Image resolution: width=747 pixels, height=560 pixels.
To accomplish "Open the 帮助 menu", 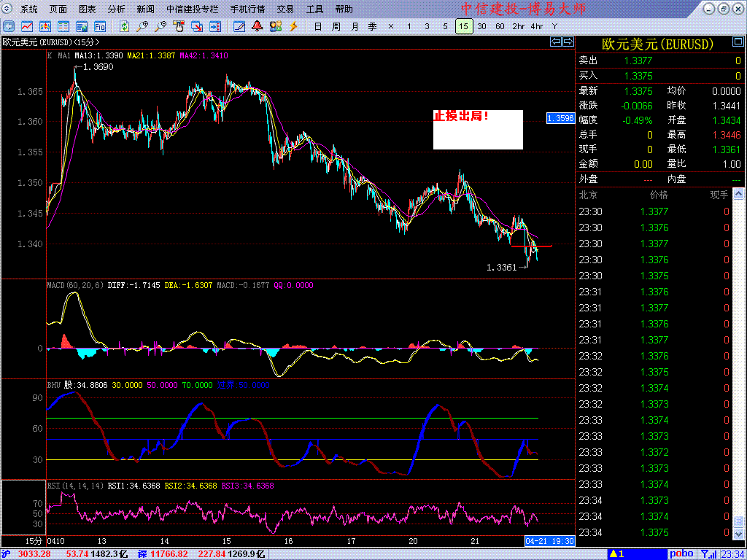I will pos(344,9).
